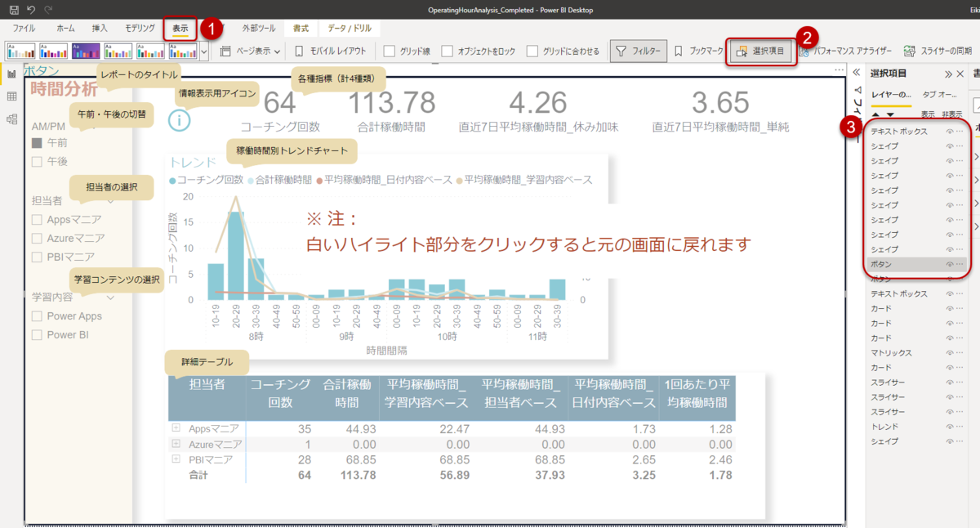Image resolution: width=980 pixels, height=528 pixels.
Task: Check Power BI in the 学習内容 slicer
Action: click(37, 334)
